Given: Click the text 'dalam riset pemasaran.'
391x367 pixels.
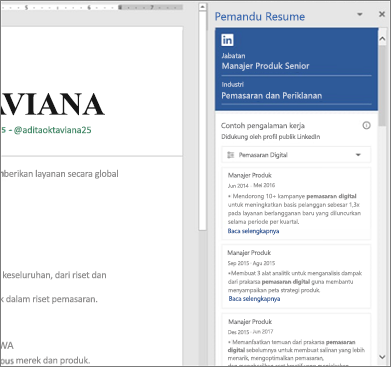Looking at the screenshot, I should point(52,299).
